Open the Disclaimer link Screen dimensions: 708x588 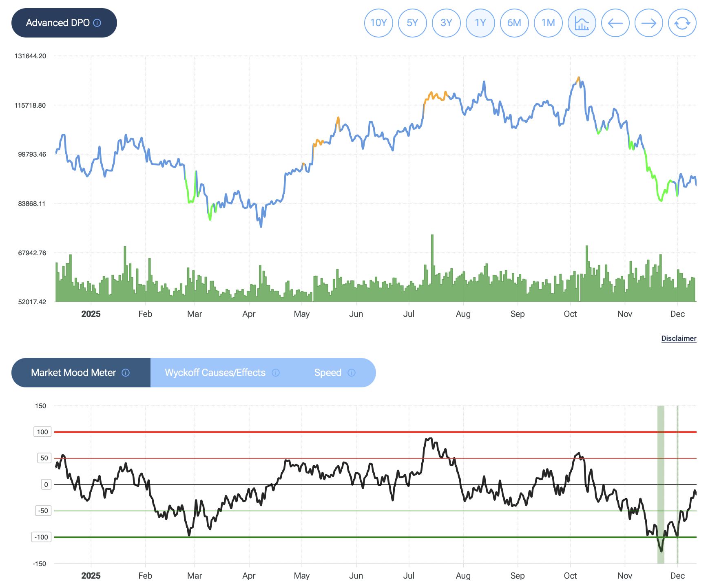tap(678, 338)
